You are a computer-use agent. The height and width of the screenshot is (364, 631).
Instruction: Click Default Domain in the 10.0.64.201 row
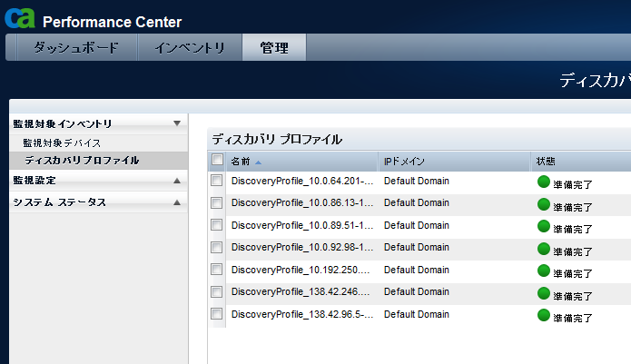(x=417, y=181)
